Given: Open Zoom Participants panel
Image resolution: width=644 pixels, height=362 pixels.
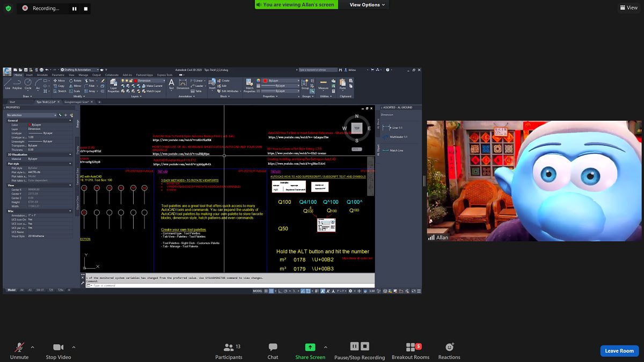Looking at the screenshot, I should (229, 351).
